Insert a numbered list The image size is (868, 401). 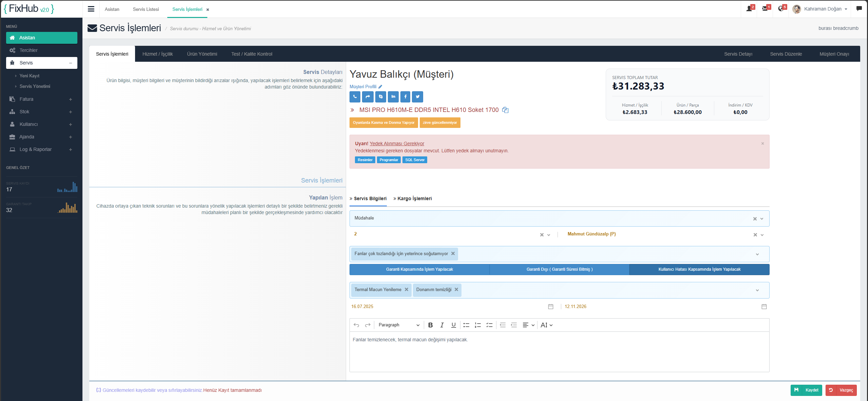point(478,325)
